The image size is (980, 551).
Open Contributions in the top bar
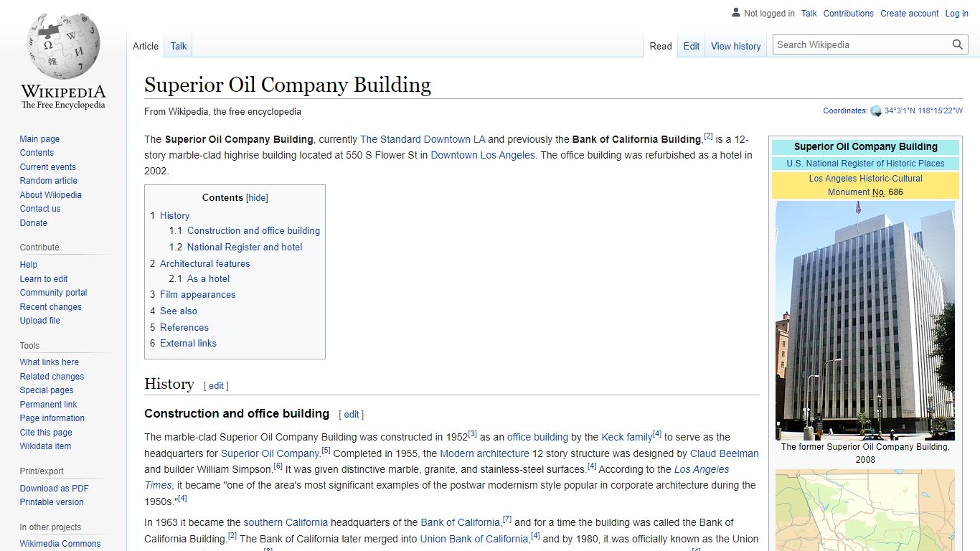pos(849,14)
